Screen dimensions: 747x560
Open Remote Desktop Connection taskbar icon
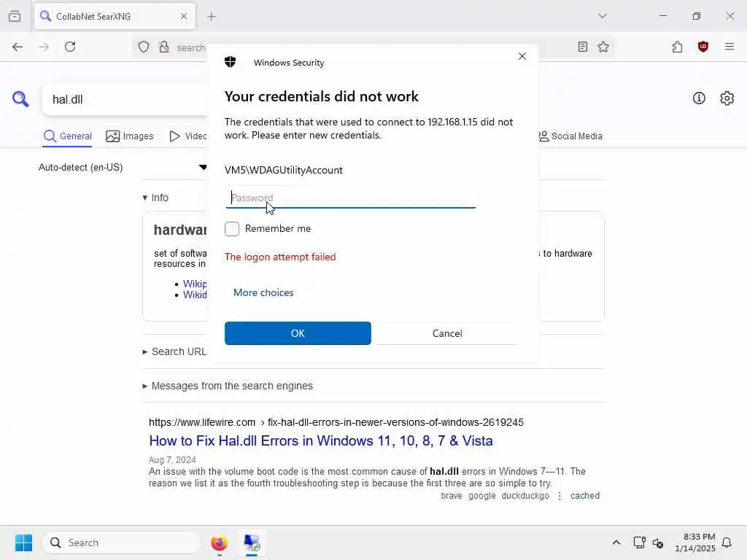pos(252,542)
